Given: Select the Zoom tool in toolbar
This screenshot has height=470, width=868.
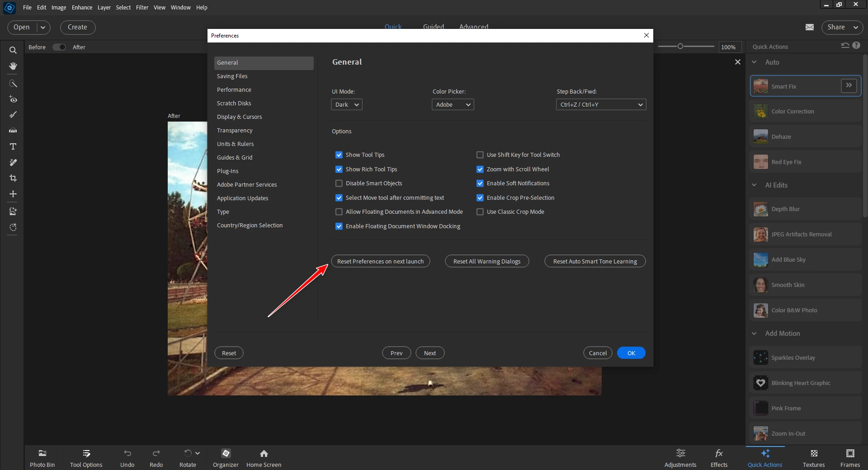Looking at the screenshot, I should (x=13, y=50).
